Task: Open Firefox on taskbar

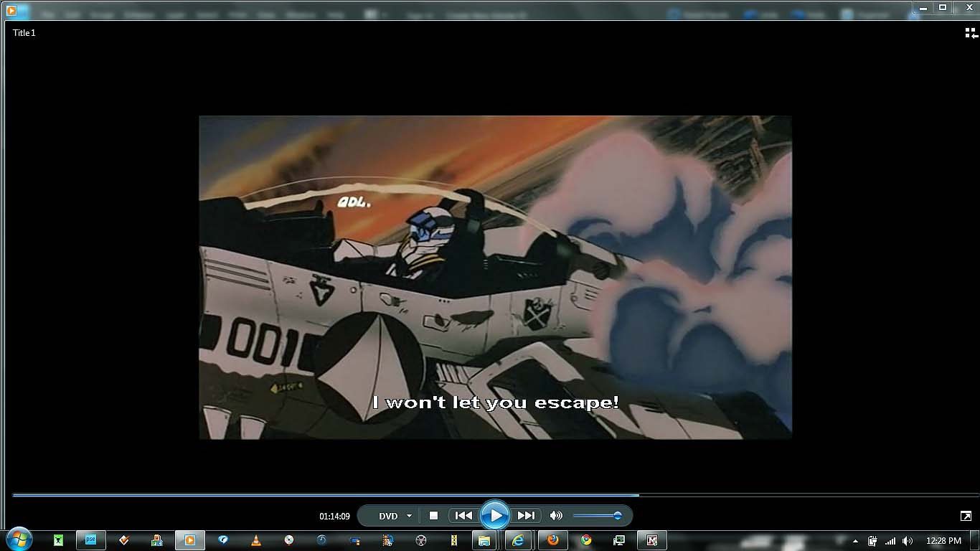Action: pyautogui.click(x=552, y=540)
